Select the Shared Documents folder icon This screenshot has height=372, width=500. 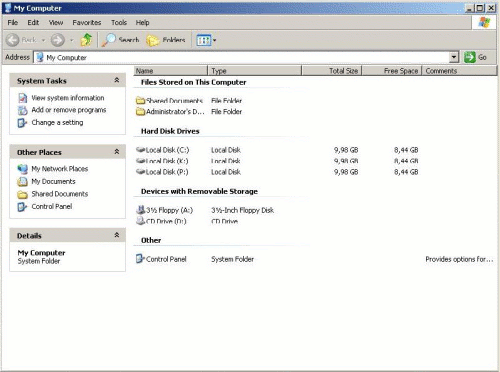pyautogui.click(x=140, y=100)
